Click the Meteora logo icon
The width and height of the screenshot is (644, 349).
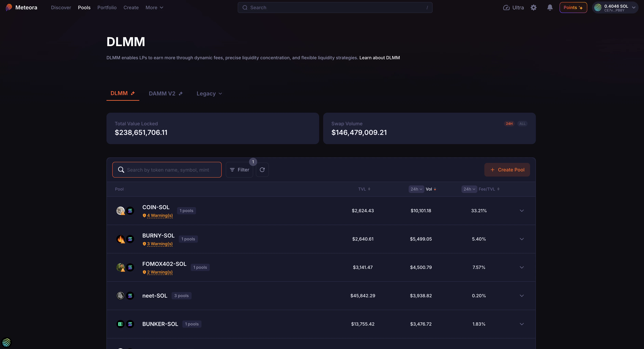[x=9, y=8]
